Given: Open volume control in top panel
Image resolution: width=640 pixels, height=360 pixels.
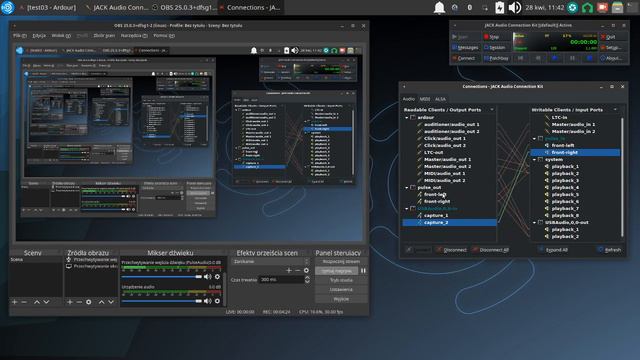Looking at the screenshot, I should [x=515, y=8].
